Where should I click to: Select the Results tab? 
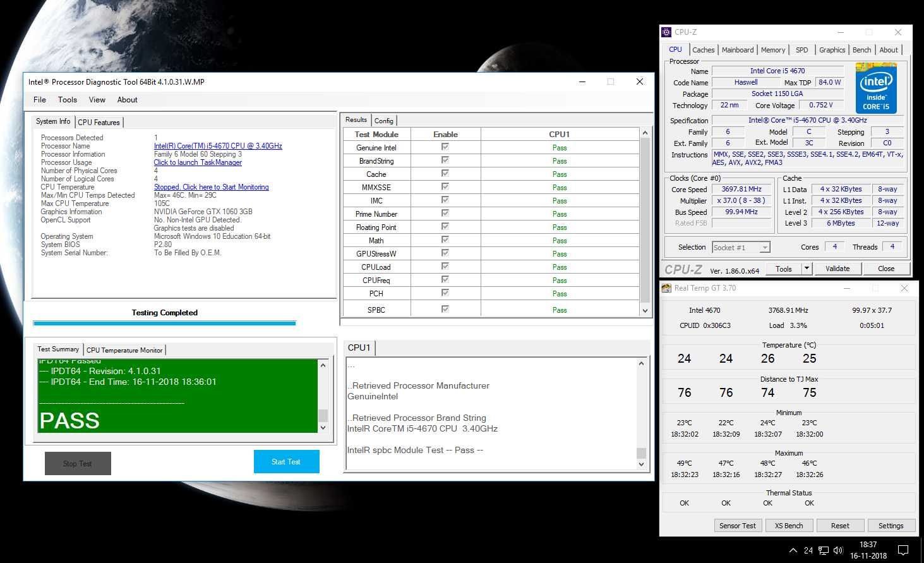356,120
